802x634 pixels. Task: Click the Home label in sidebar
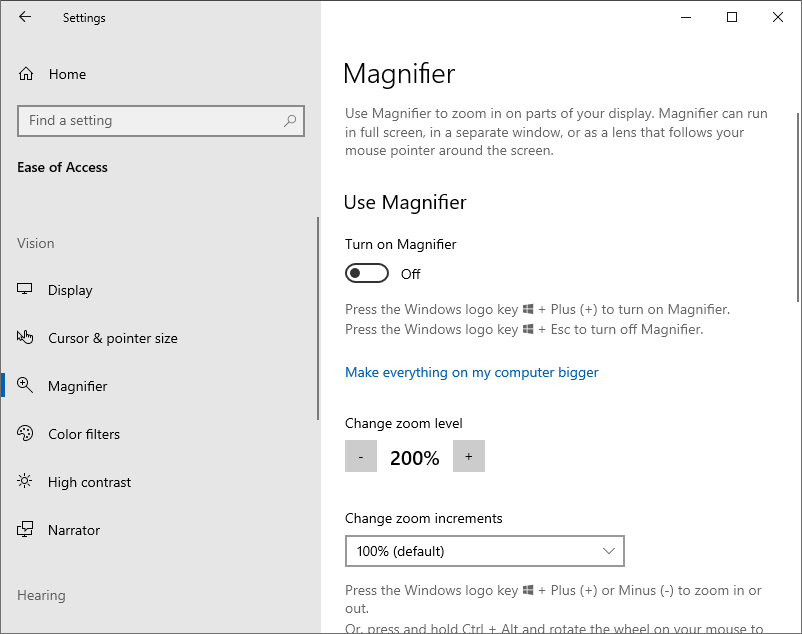68,74
